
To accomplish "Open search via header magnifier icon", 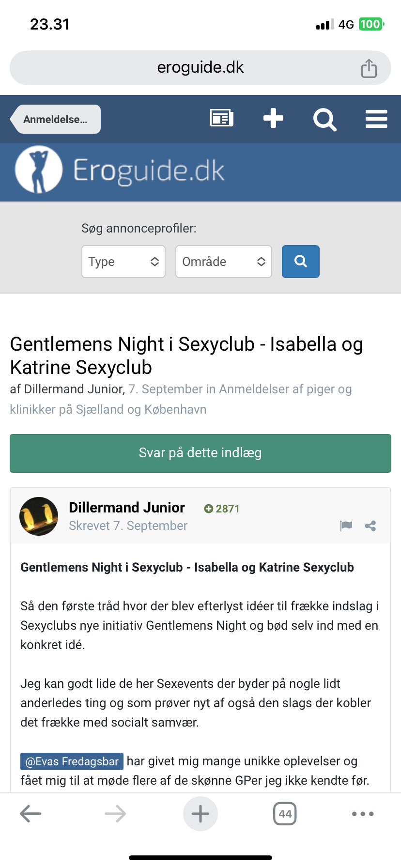I will pos(324,119).
